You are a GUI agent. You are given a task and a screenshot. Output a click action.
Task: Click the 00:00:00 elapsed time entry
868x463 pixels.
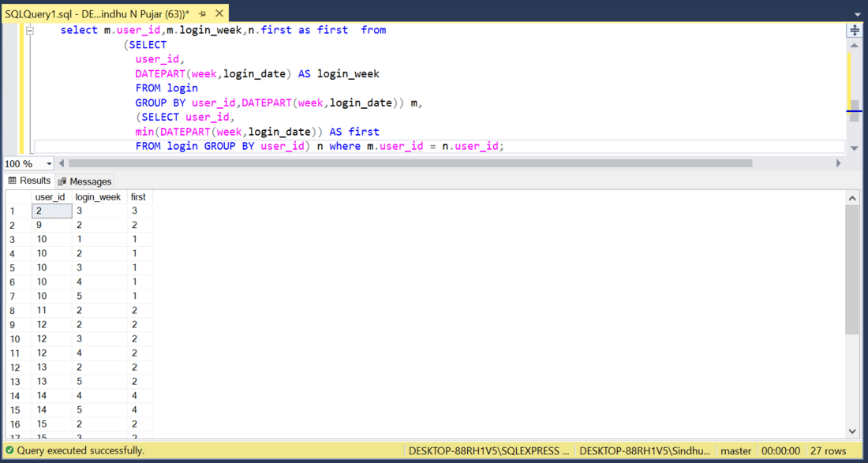click(x=781, y=451)
